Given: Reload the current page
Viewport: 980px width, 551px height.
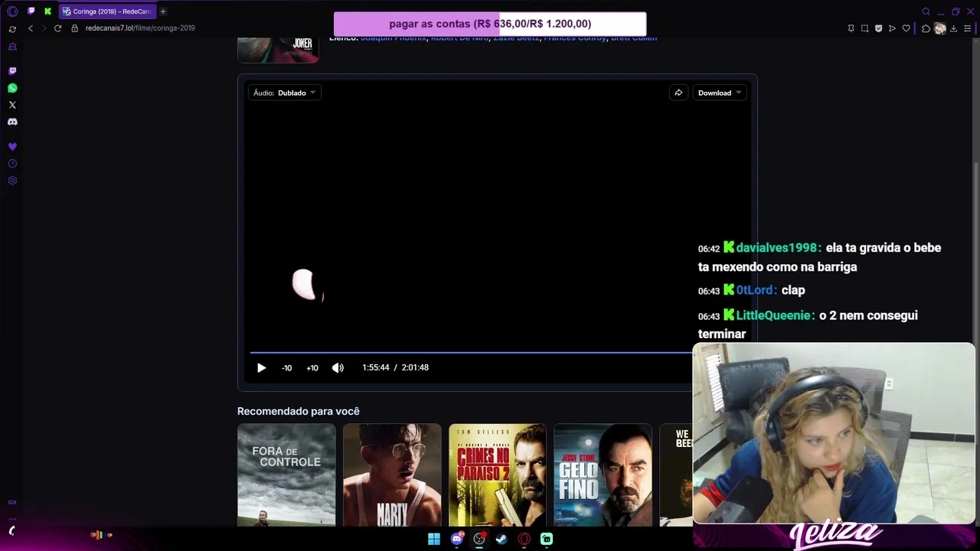Looking at the screenshot, I should (57, 28).
